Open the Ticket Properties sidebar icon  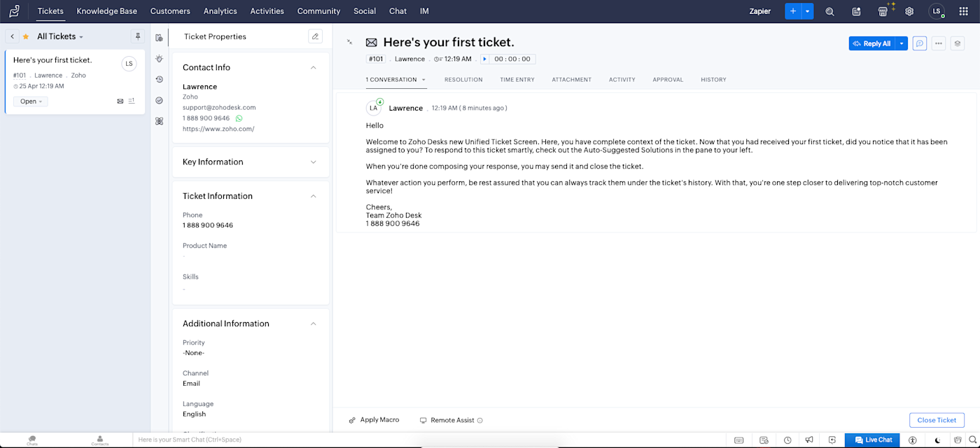click(x=160, y=37)
